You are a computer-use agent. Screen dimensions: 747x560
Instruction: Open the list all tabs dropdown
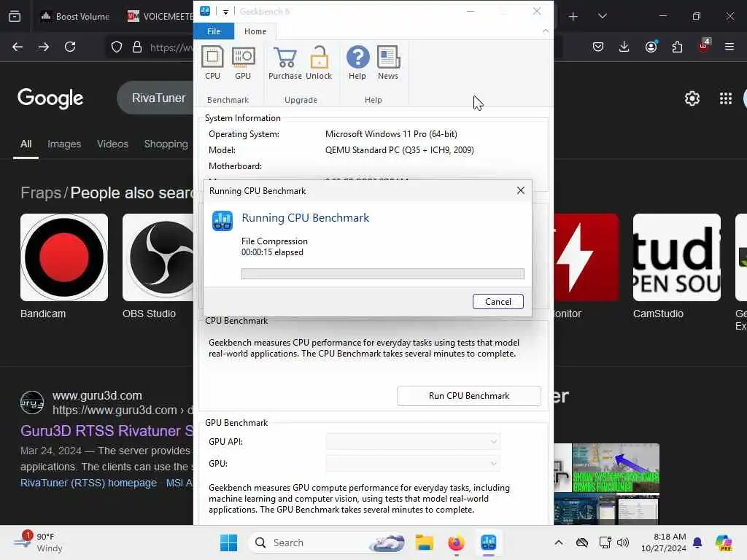602,16
